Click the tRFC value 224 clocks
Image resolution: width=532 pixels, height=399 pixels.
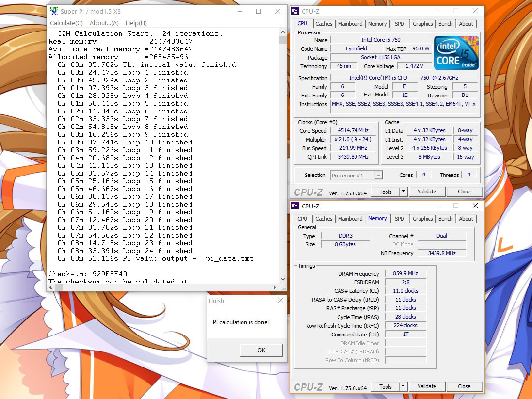click(x=405, y=325)
